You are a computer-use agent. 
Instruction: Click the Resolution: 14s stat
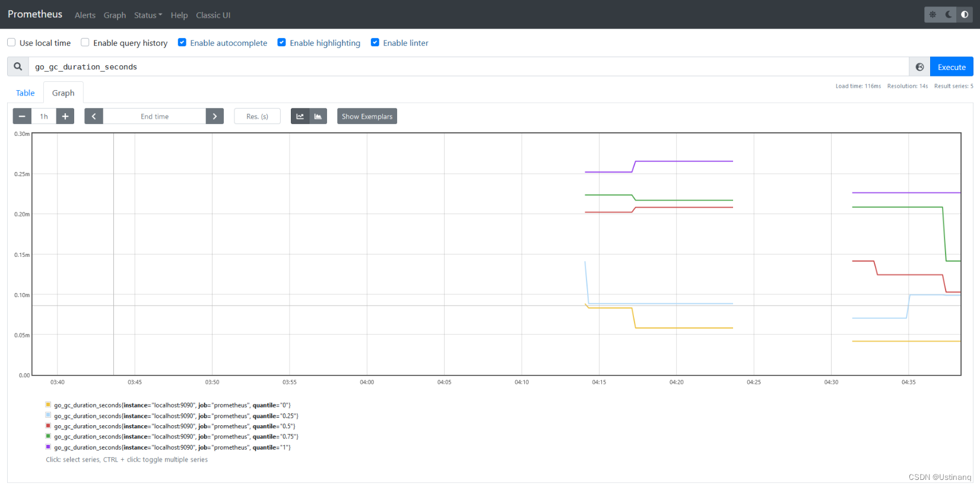click(x=908, y=86)
